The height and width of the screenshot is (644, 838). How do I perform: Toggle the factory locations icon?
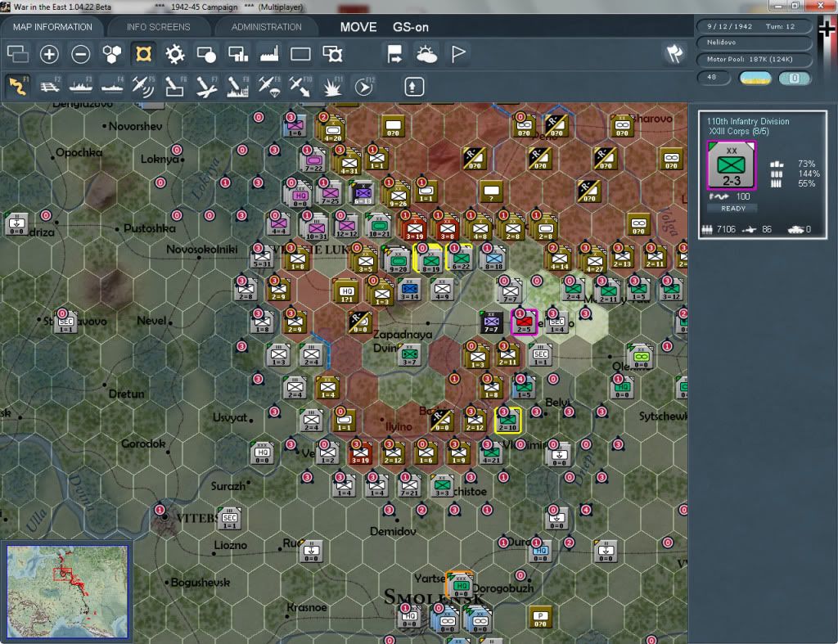269,54
